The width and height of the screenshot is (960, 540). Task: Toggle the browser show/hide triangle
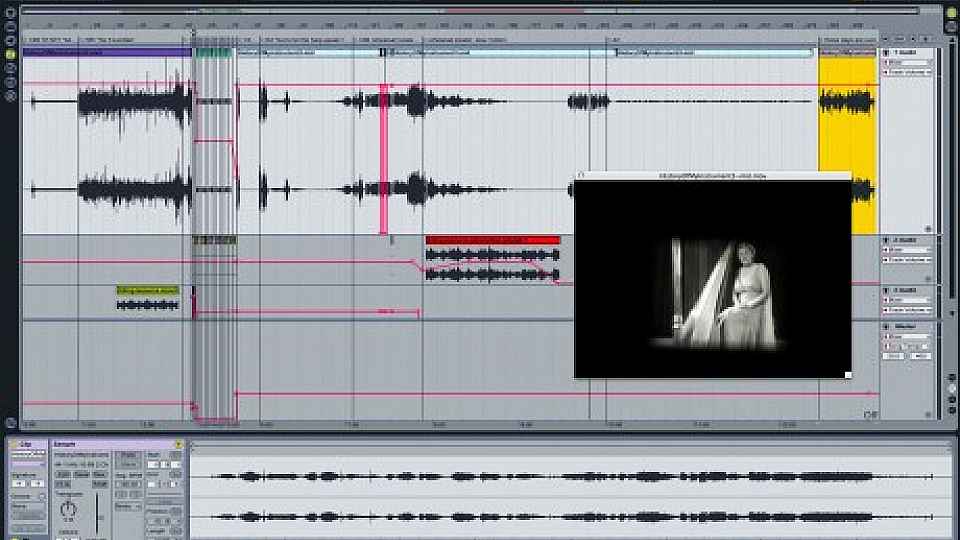(x=10, y=11)
